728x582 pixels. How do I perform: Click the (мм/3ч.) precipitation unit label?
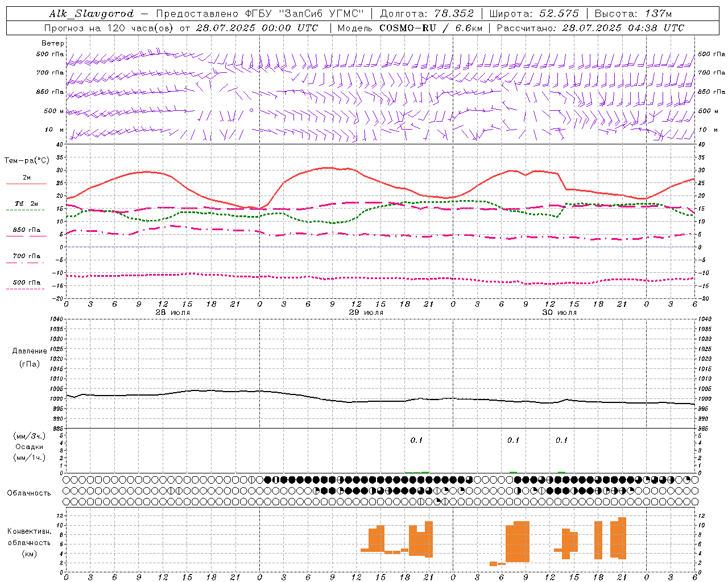point(30,436)
